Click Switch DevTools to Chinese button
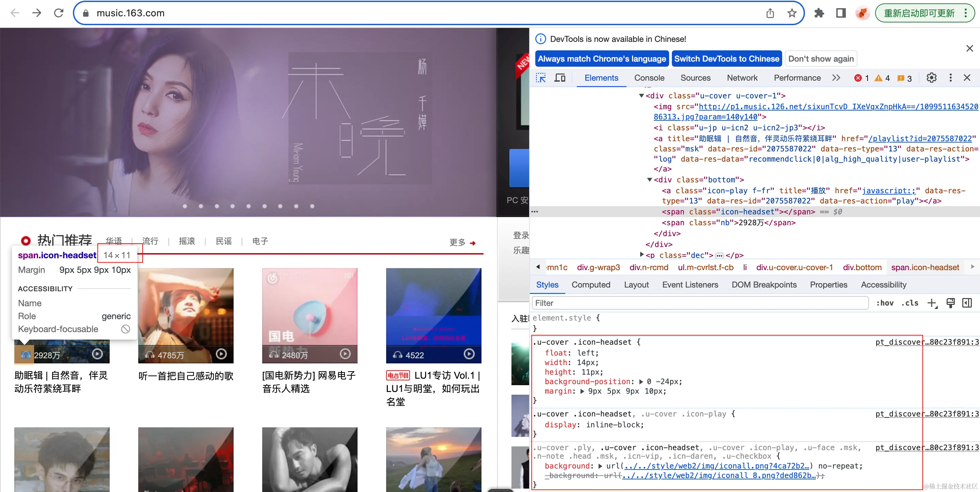Screen dimensions: 980x492 pyautogui.click(x=726, y=59)
